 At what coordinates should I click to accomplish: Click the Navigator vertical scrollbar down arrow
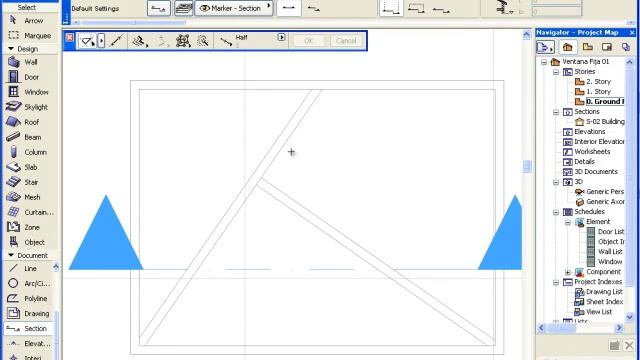click(629, 317)
